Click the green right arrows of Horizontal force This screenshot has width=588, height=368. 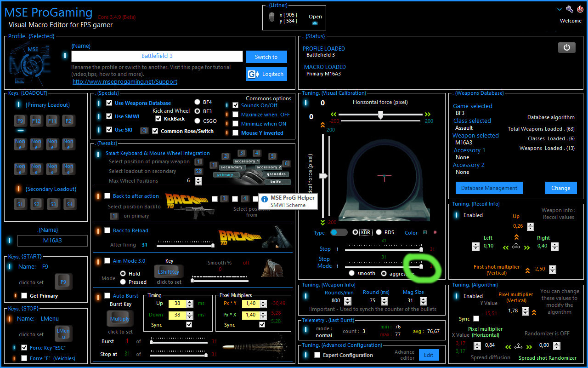(x=428, y=115)
